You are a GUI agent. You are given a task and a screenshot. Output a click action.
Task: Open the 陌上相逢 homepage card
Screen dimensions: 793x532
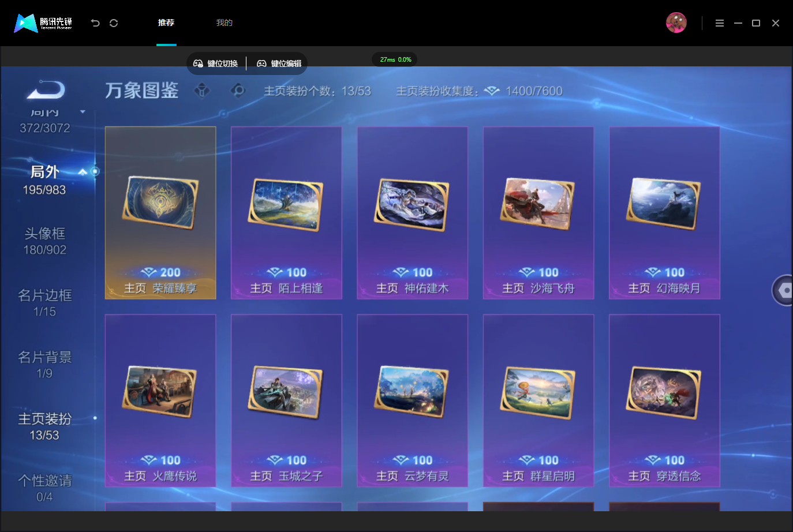[x=286, y=213]
